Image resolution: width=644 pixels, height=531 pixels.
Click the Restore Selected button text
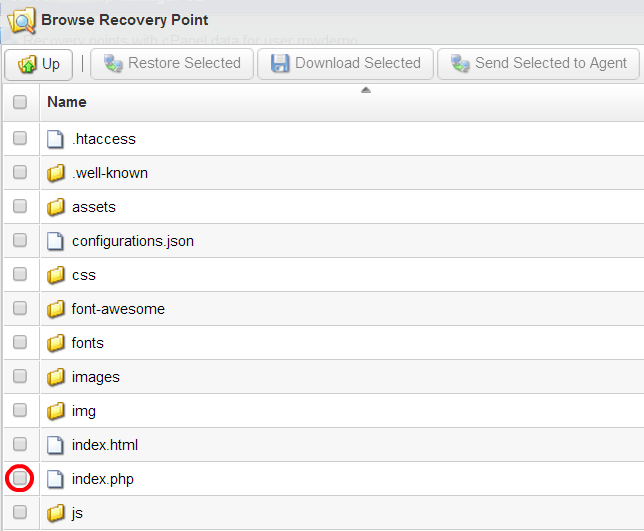(184, 63)
